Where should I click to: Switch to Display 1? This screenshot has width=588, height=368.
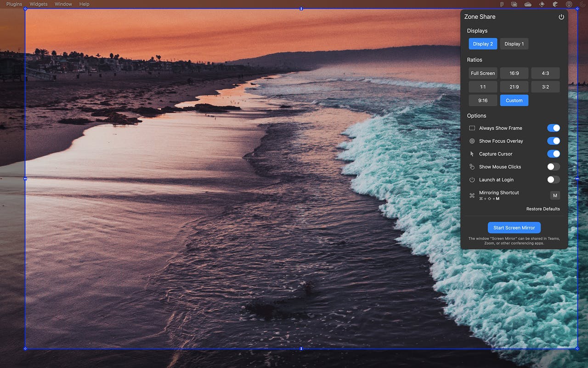coord(514,44)
